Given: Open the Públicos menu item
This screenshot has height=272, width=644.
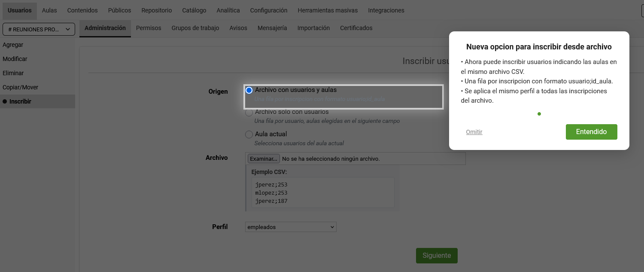Looking at the screenshot, I should [x=119, y=10].
